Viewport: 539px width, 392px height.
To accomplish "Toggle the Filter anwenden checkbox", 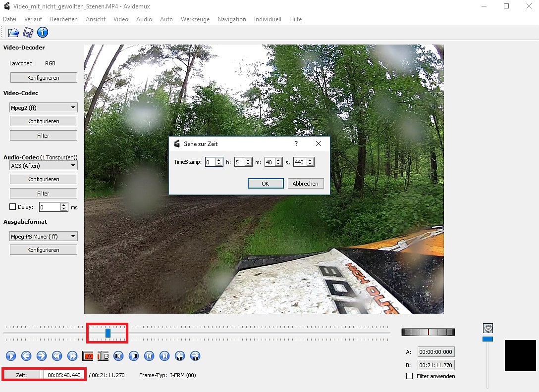I will coord(409,376).
